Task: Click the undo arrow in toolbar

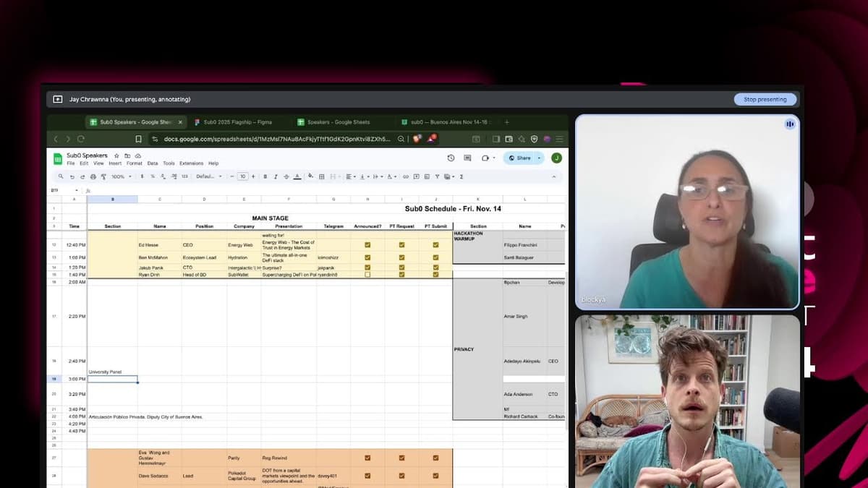Action: click(72, 176)
